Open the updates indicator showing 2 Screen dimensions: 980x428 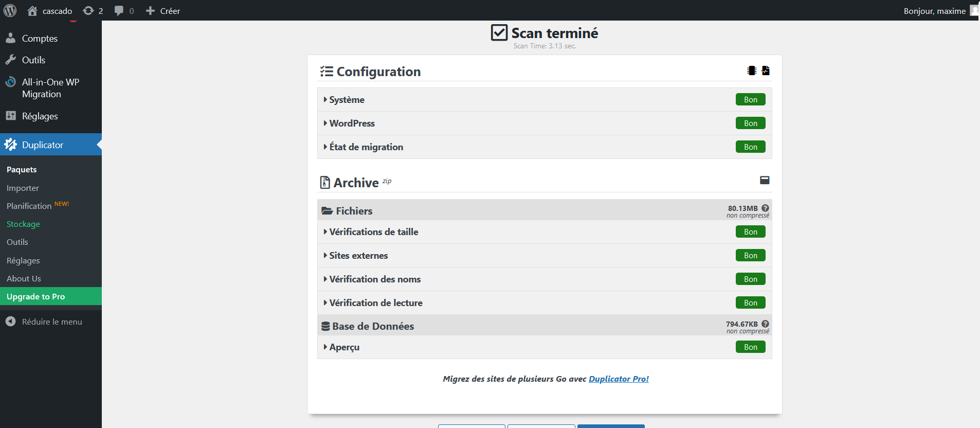93,11
